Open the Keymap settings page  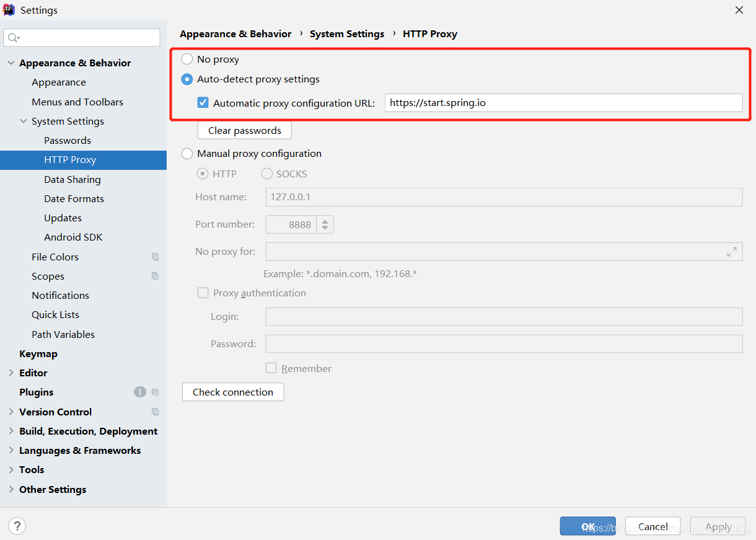click(x=38, y=353)
